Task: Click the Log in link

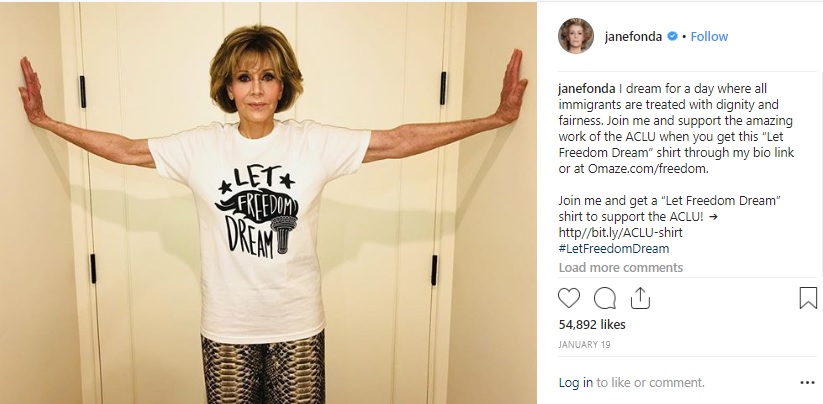Action: (575, 383)
